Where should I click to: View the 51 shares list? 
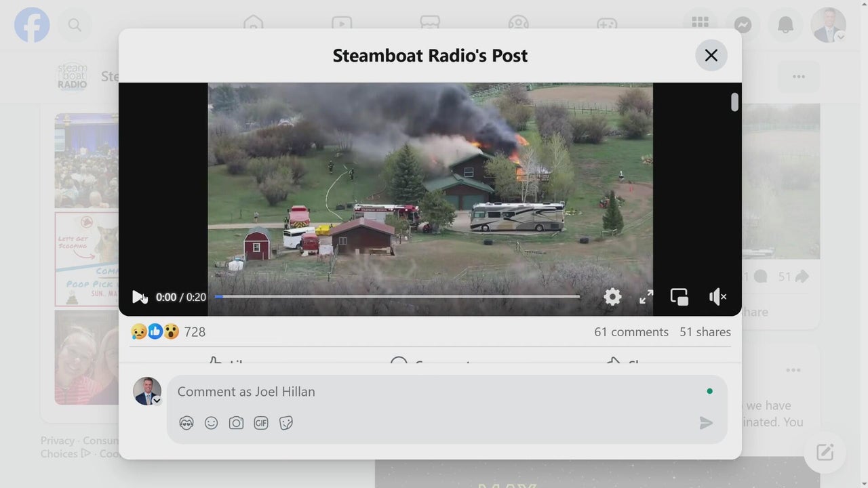(705, 332)
